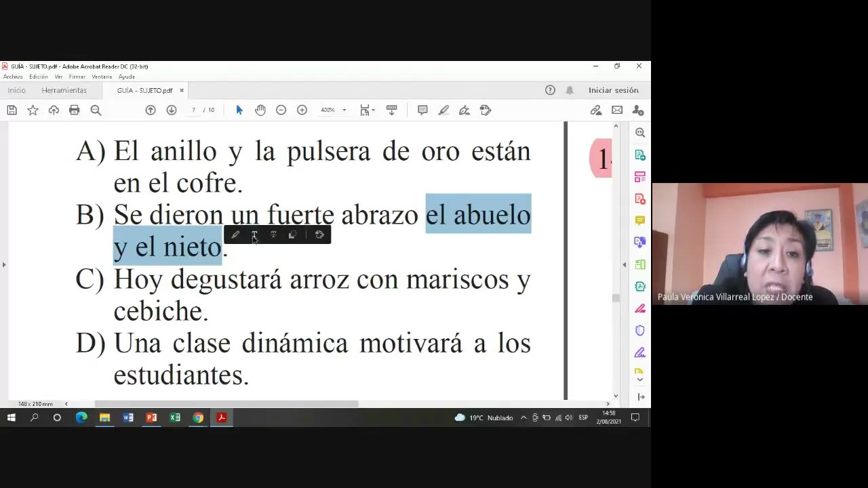Open the Windows Start menu
The image size is (868, 488).
click(x=11, y=418)
